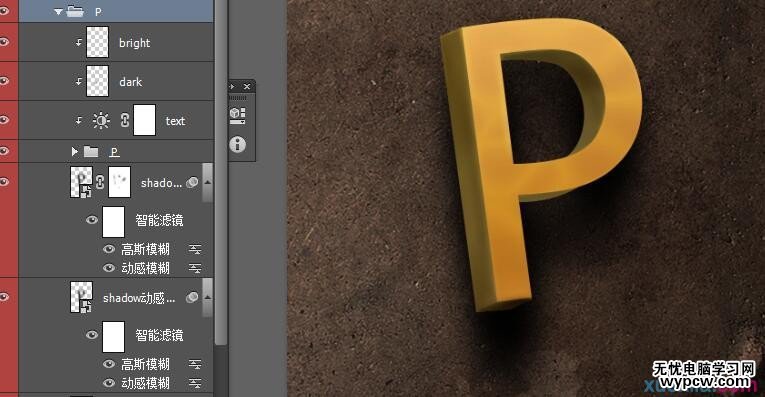Click the 动感模糊 filter name under shadow动感 layer
Viewport: 765px width, 397px height.
(x=145, y=383)
